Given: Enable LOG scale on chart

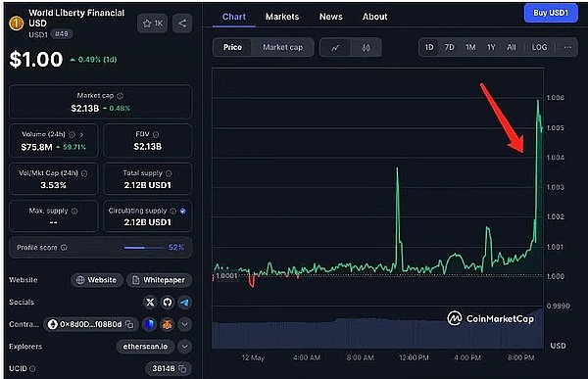Looking at the screenshot, I should [x=539, y=47].
